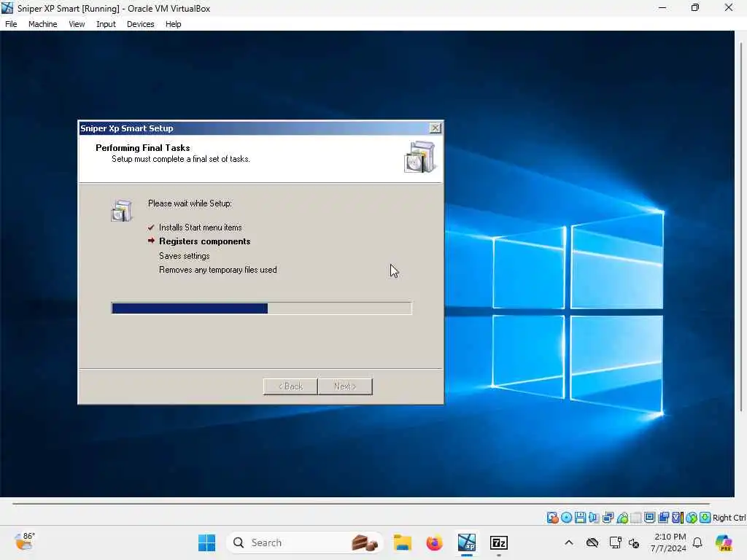This screenshot has height=560, width=747.
Task: Click the greyed Back button
Action: point(290,386)
